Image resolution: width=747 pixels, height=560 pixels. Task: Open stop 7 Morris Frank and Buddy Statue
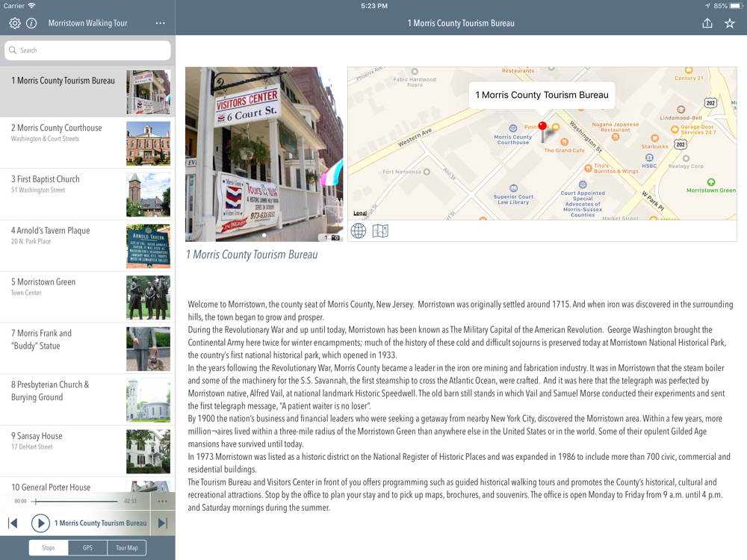[x=87, y=349]
